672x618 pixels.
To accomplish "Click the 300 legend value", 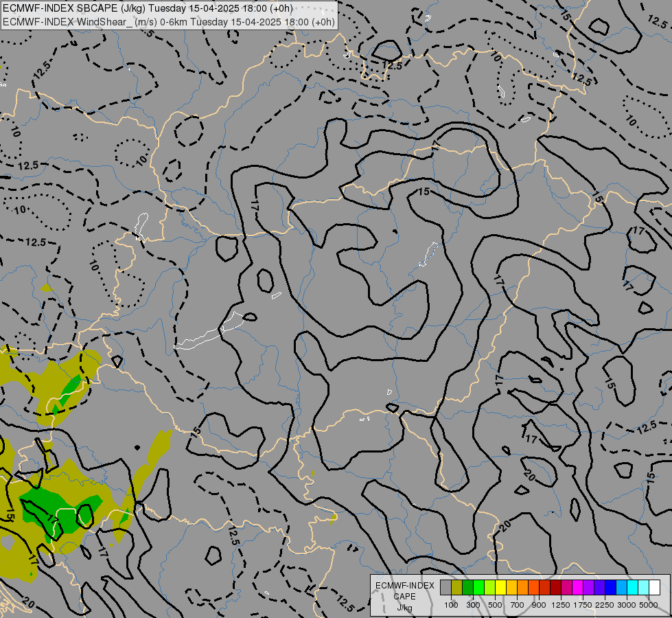I will [473, 605].
